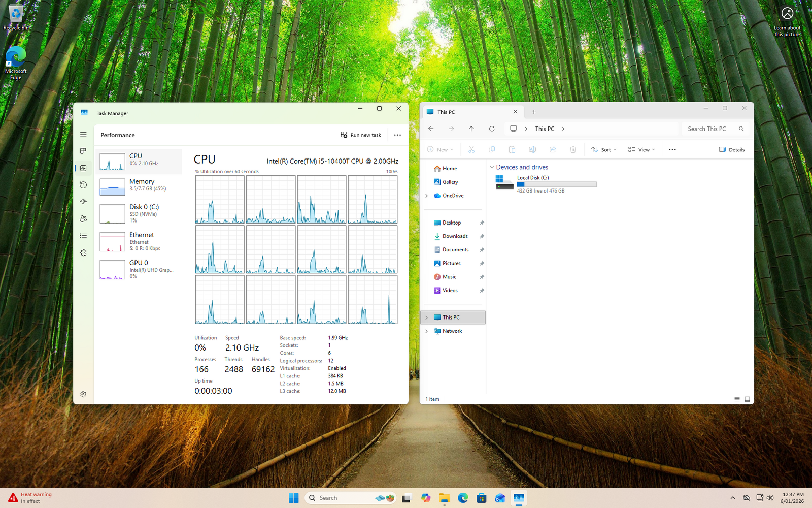Open Task Manager hamburger navigation menu

[83, 135]
